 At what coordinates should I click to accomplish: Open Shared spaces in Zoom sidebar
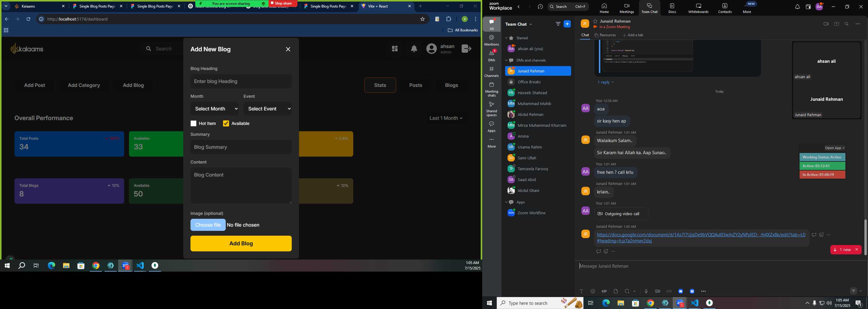pyautogui.click(x=492, y=109)
